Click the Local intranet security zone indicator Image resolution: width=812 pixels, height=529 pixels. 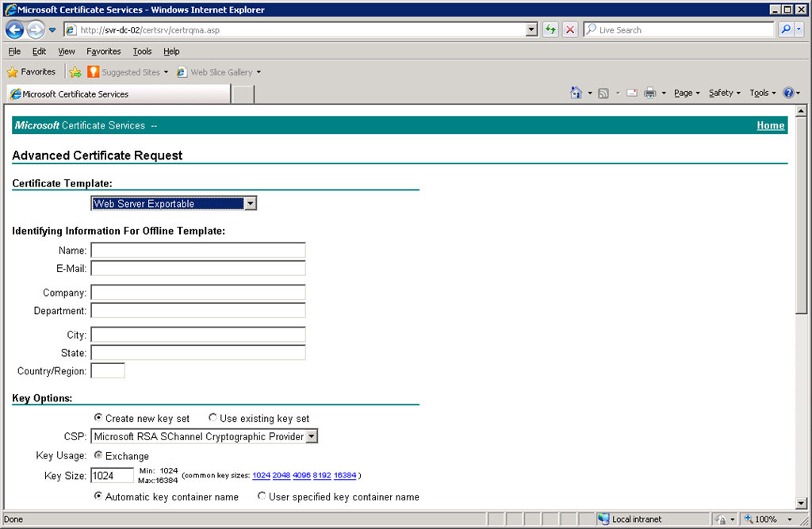(x=630, y=519)
